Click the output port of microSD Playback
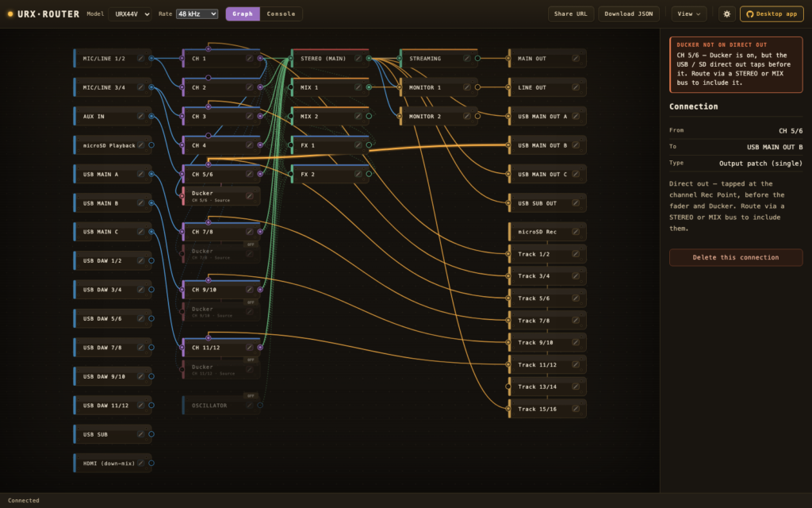812x508 pixels. 151,145
